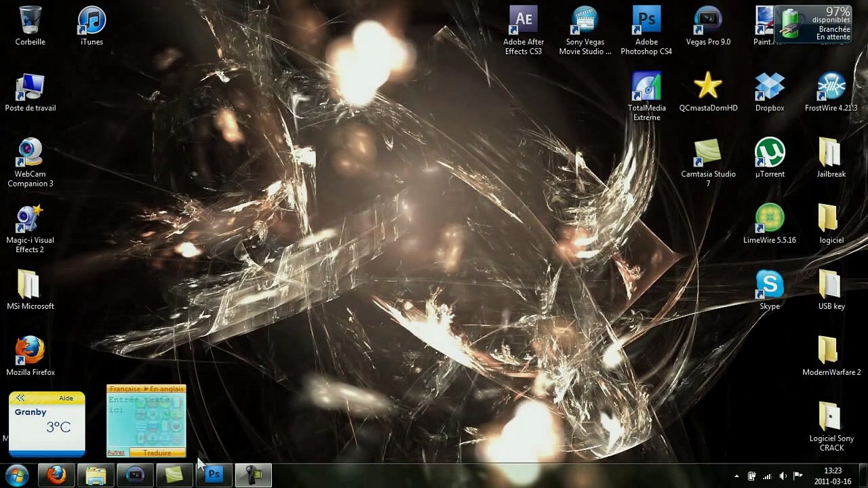Select the Vegas Pro 9.0 shortcut
Screen dimensions: 868x488
(x=708, y=26)
